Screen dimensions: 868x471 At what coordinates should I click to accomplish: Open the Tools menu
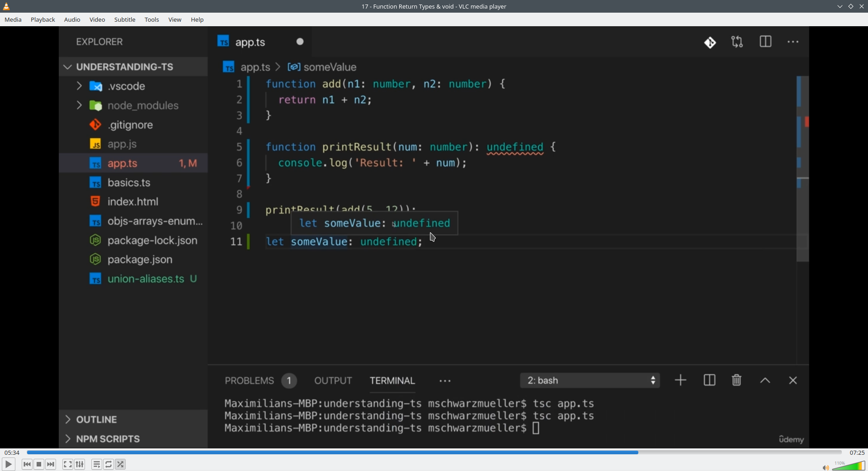coord(152,20)
